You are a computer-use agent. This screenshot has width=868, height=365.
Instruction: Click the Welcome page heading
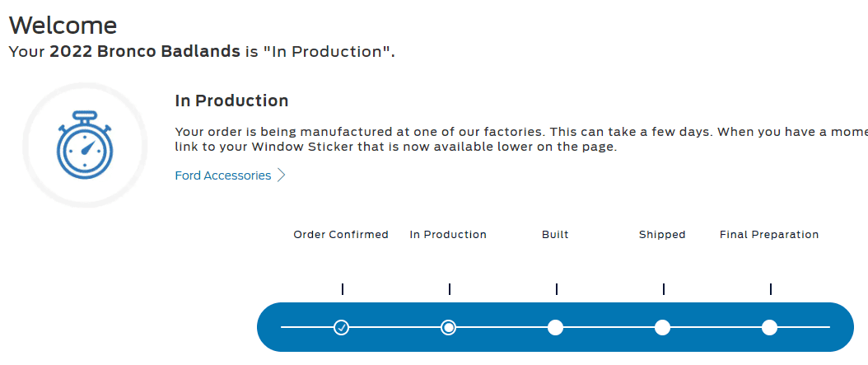(63, 26)
